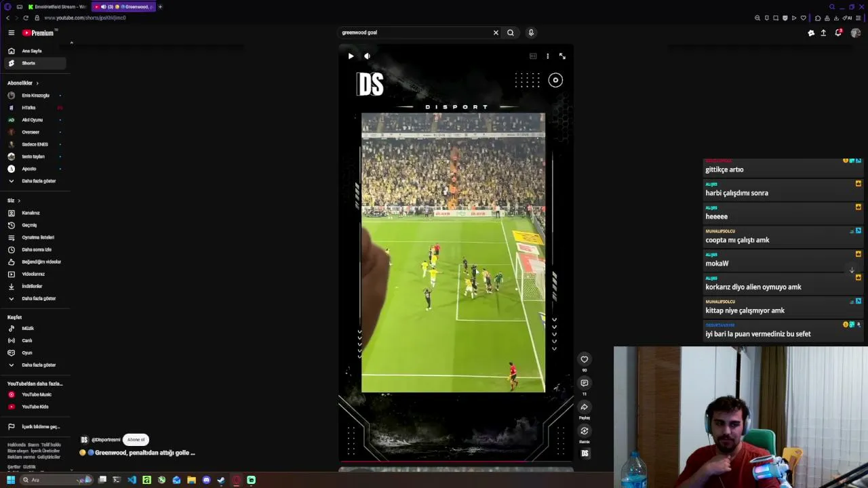The height and width of the screenshot is (488, 868).
Task: Open the YouTube create button in header
Action: [811, 33]
